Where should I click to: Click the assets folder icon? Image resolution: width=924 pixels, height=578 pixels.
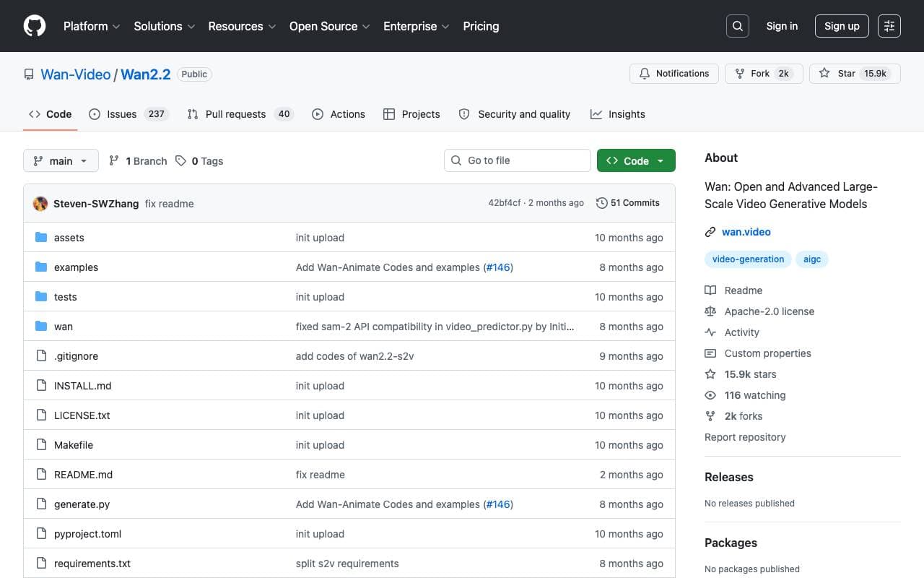tap(41, 238)
